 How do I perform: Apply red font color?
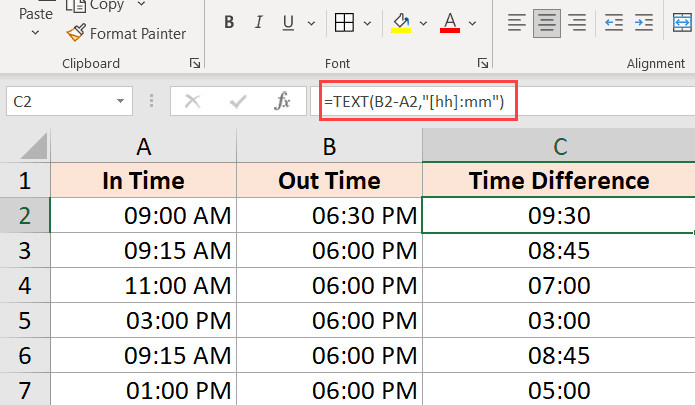pos(450,22)
